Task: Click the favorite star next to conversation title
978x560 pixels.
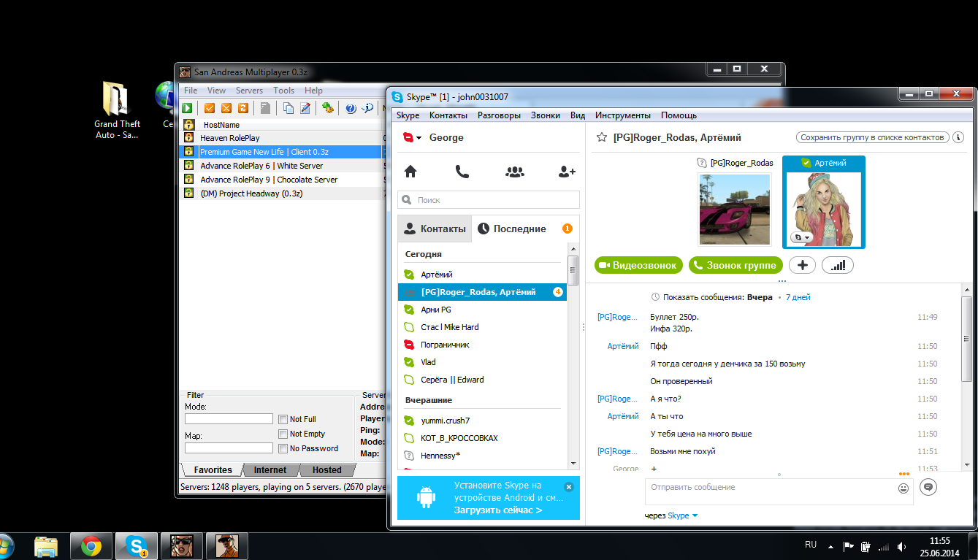Action: (602, 137)
